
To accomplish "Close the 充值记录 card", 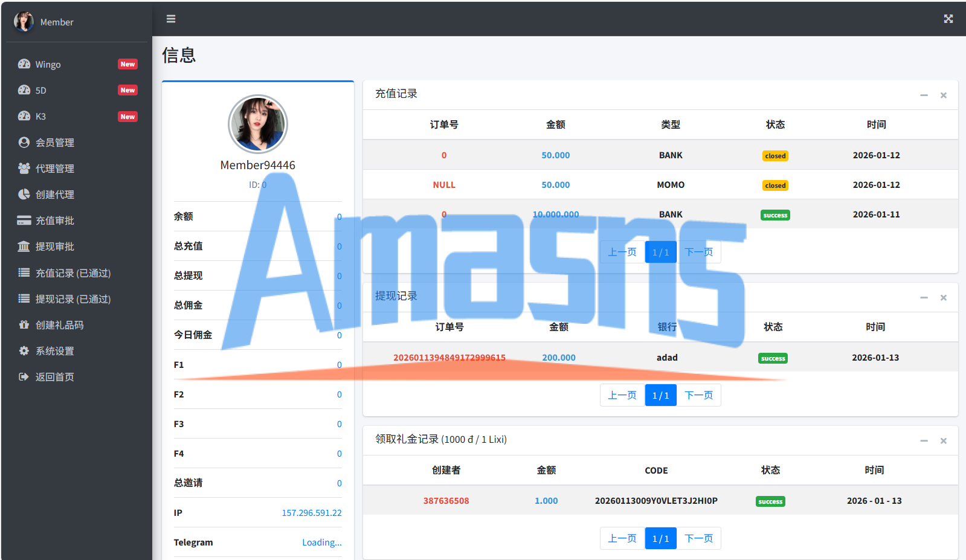I will click(x=944, y=95).
